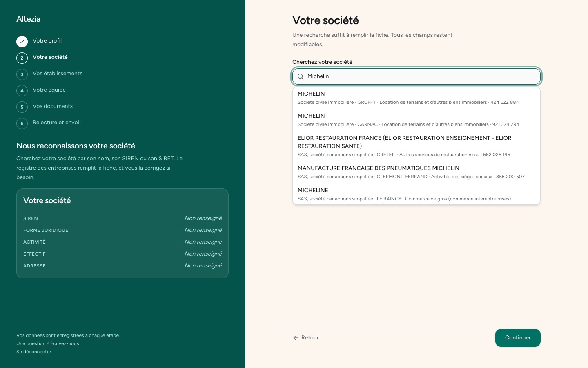Click the Cherchez votre société field label

[x=322, y=62]
